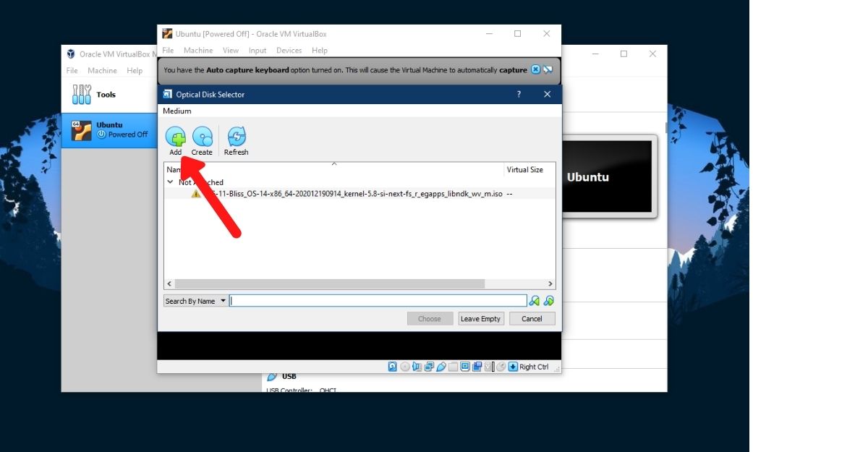This screenshot has width=868, height=452.
Task: Click the medium search text field
Action: (378, 301)
